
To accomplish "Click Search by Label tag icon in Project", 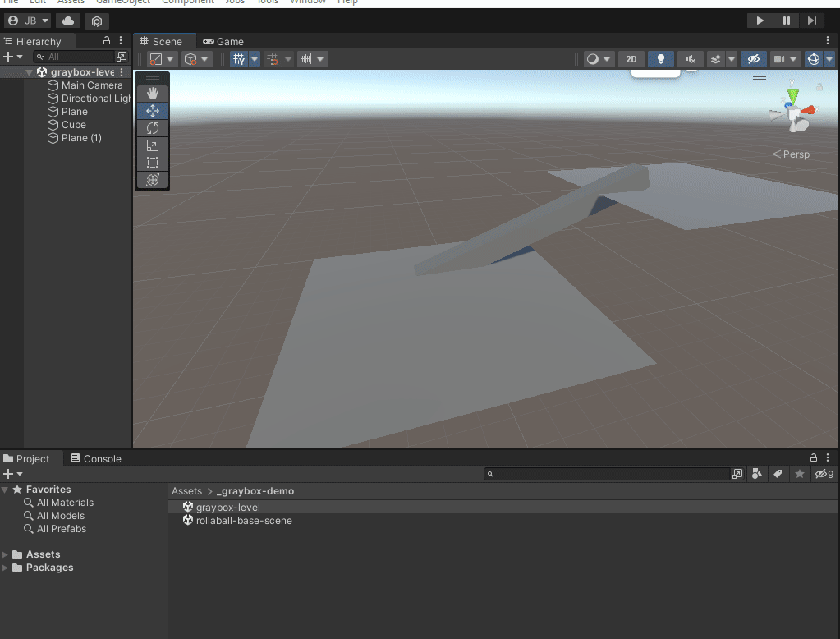I will pos(778,474).
